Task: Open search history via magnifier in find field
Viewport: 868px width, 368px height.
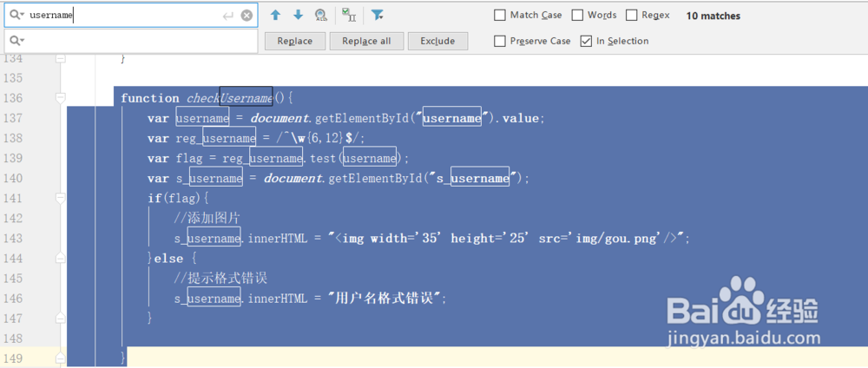Action: click(16, 16)
